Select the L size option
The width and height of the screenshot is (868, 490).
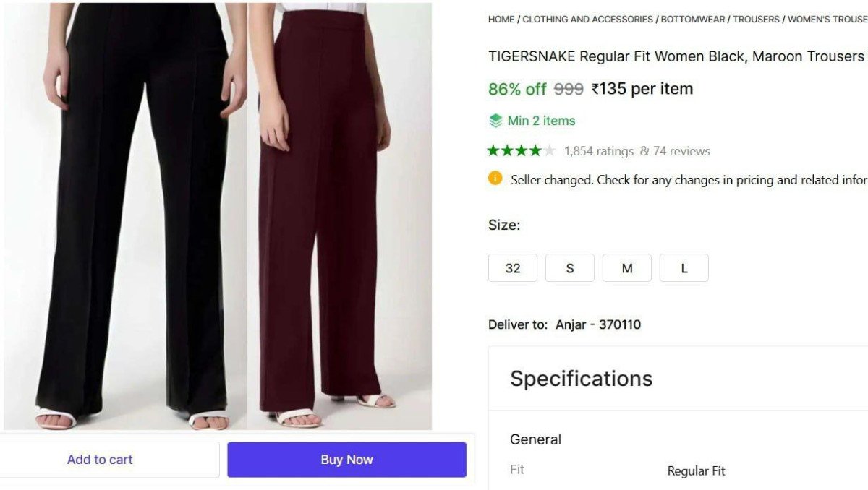tap(684, 268)
